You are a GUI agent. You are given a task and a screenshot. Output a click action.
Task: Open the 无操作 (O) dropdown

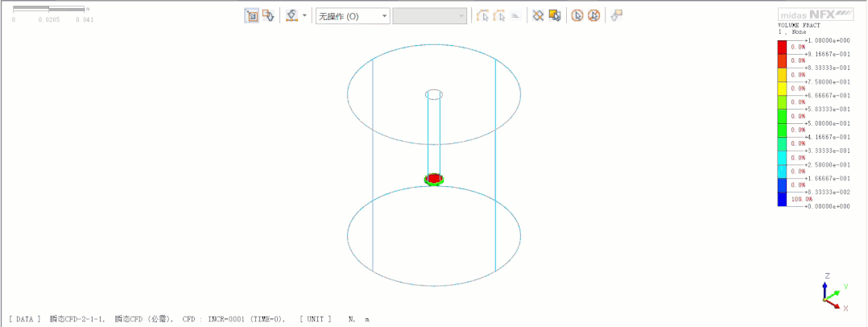[352, 16]
